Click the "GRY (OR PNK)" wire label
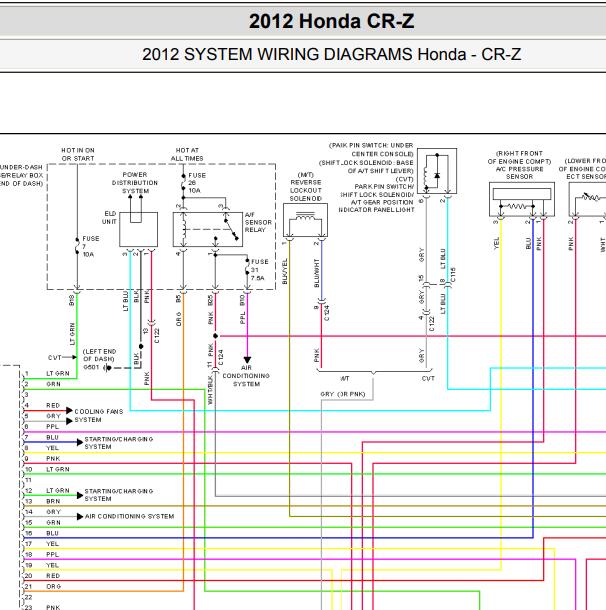The width and height of the screenshot is (606, 610). (x=343, y=394)
